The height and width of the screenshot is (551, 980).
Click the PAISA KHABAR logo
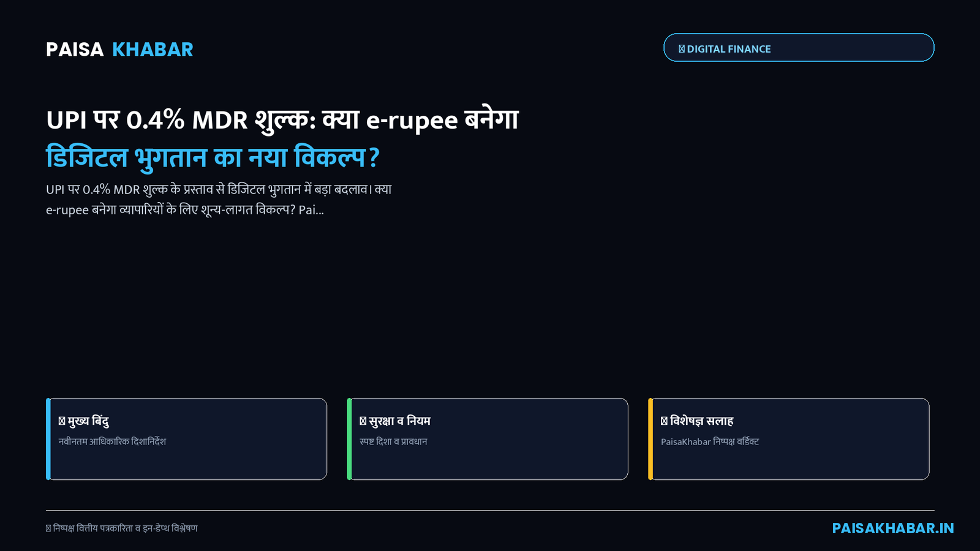119,50
